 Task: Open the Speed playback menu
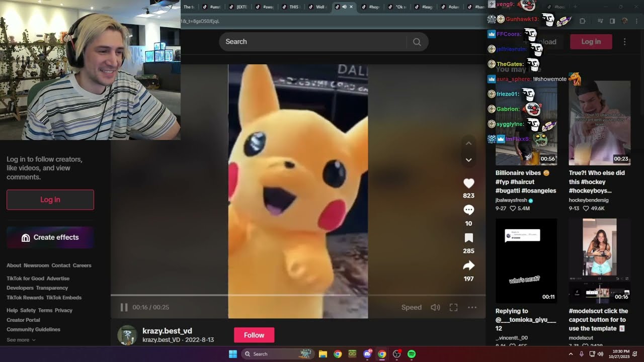(412, 307)
